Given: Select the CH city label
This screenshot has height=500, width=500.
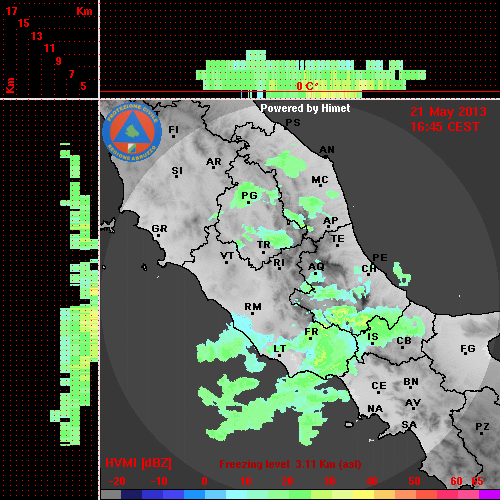Looking at the screenshot, I should click(369, 268).
